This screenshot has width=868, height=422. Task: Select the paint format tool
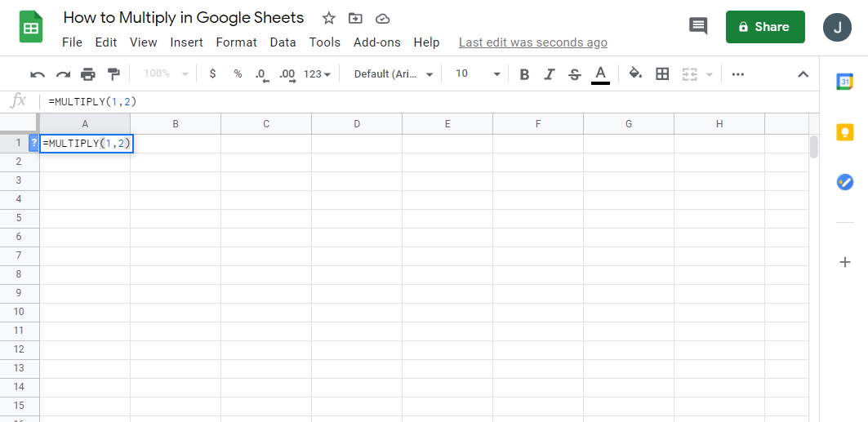114,74
